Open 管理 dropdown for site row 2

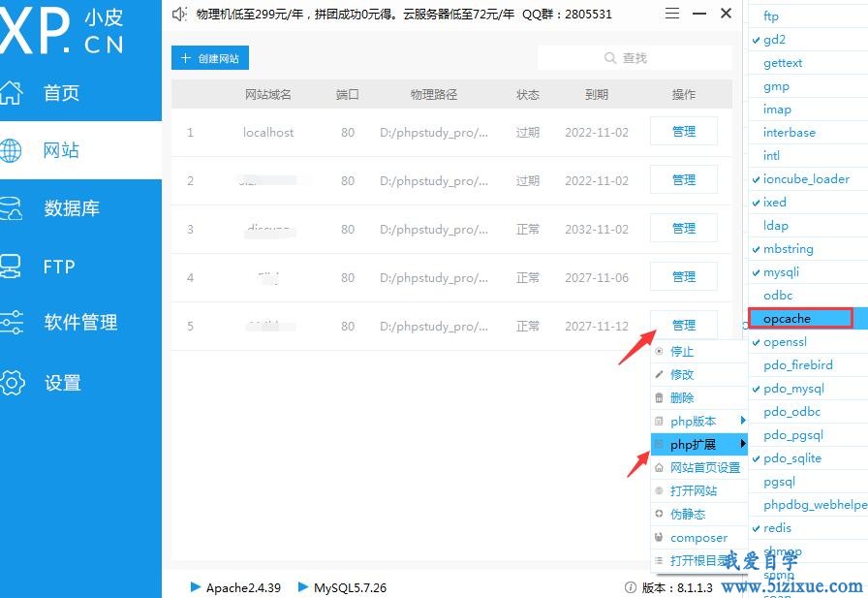point(684,179)
